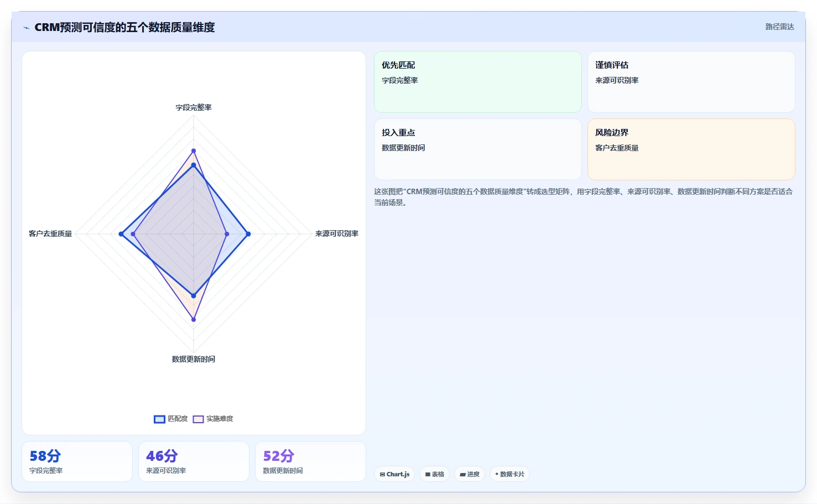The image size is (817, 504).
Task: Click the 46分 score card
Action: [x=194, y=461]
